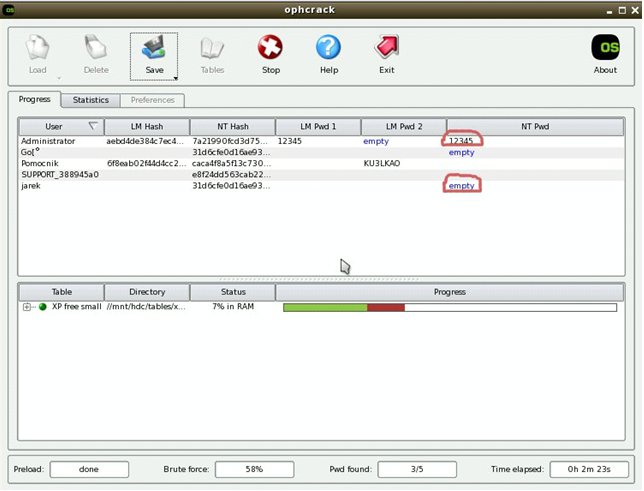Select the XP free small table row

(322, 307)
